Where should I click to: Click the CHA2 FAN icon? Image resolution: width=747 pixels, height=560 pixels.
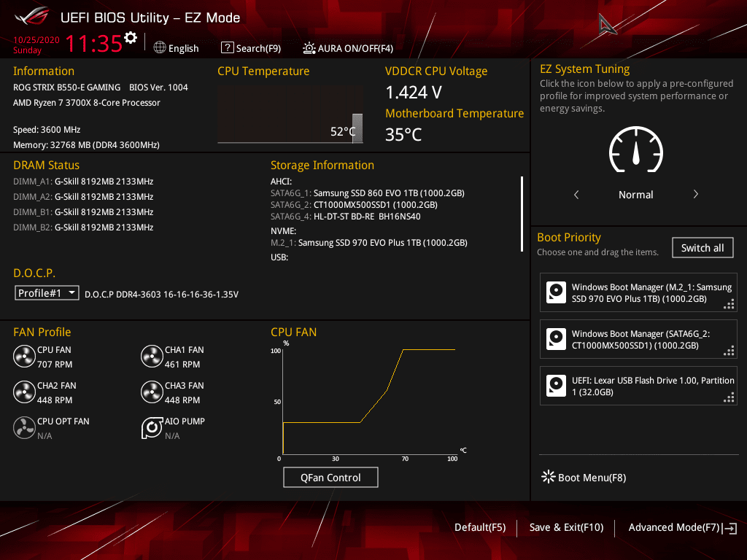(24, 392)
